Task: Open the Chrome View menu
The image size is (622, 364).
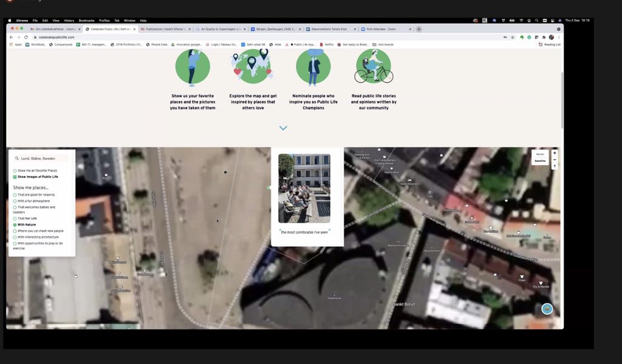Action: (56, 21)
